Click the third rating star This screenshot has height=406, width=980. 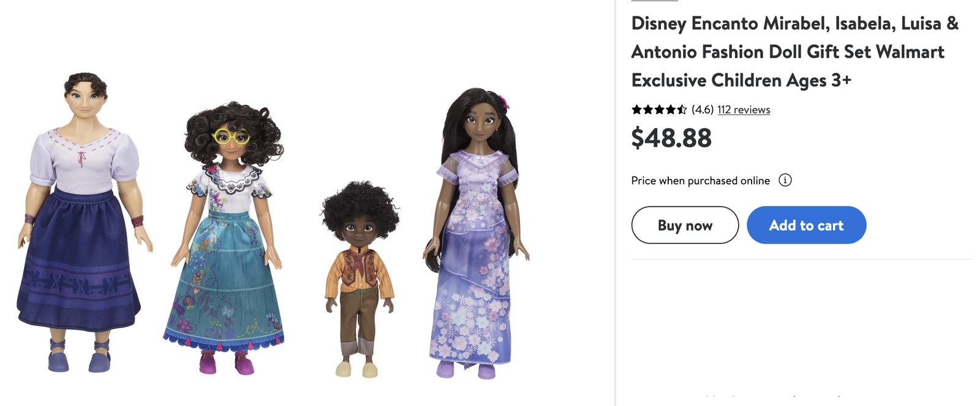[659, 110]
